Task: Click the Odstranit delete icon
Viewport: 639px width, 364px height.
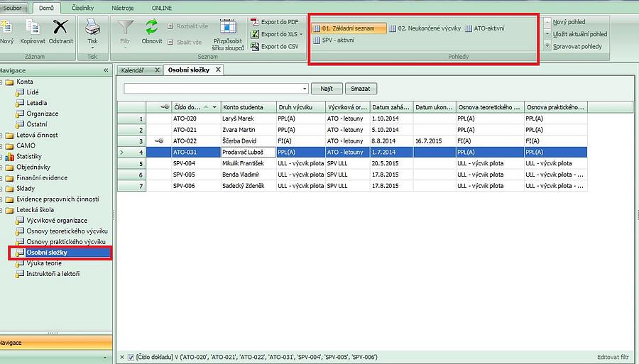Action: (60, 28)
